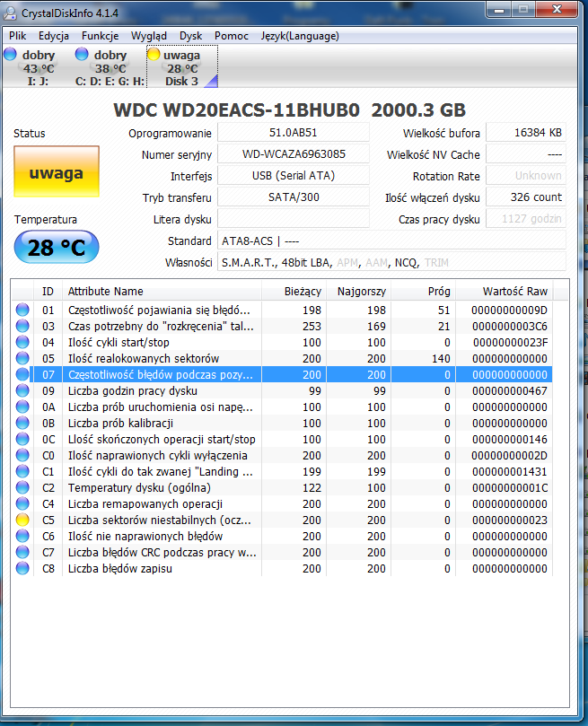Click the Najgorszy column header

(359, 292)
